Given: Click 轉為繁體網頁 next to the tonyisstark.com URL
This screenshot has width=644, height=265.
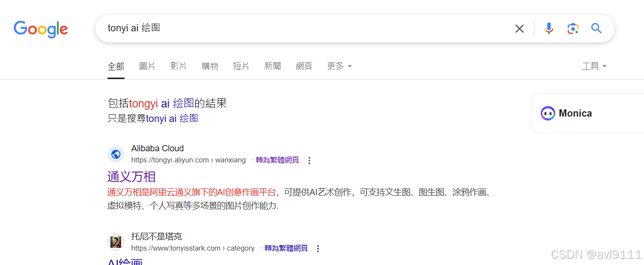Looking at the screenshot, I should 286,248.
